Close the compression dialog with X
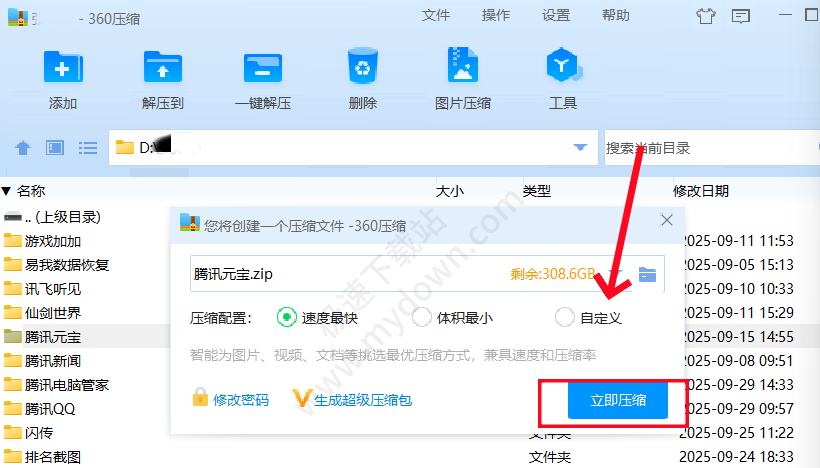This screenshot has height=468, width=820. pos(666,220)
